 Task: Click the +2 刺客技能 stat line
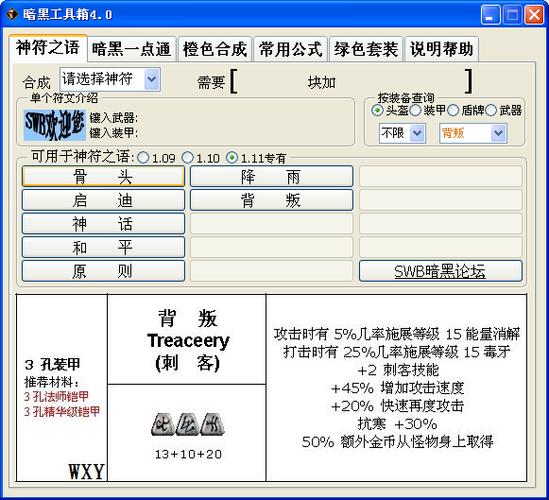coord(398,370)
